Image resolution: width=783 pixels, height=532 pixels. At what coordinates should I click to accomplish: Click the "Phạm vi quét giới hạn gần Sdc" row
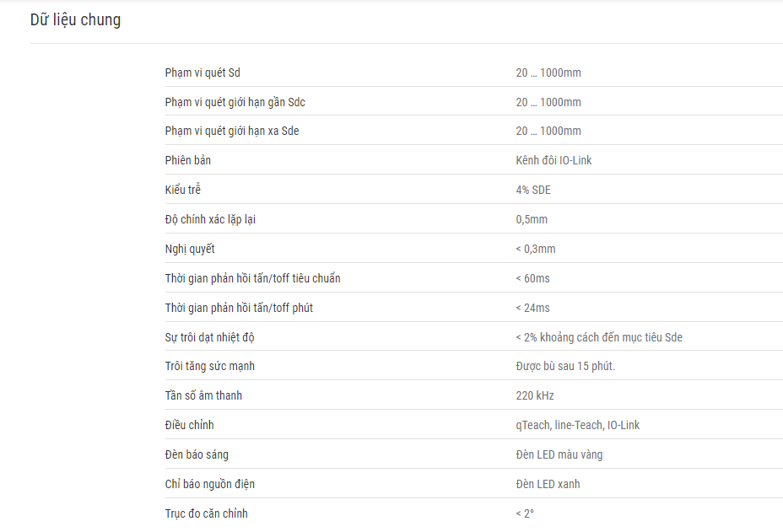474,102
